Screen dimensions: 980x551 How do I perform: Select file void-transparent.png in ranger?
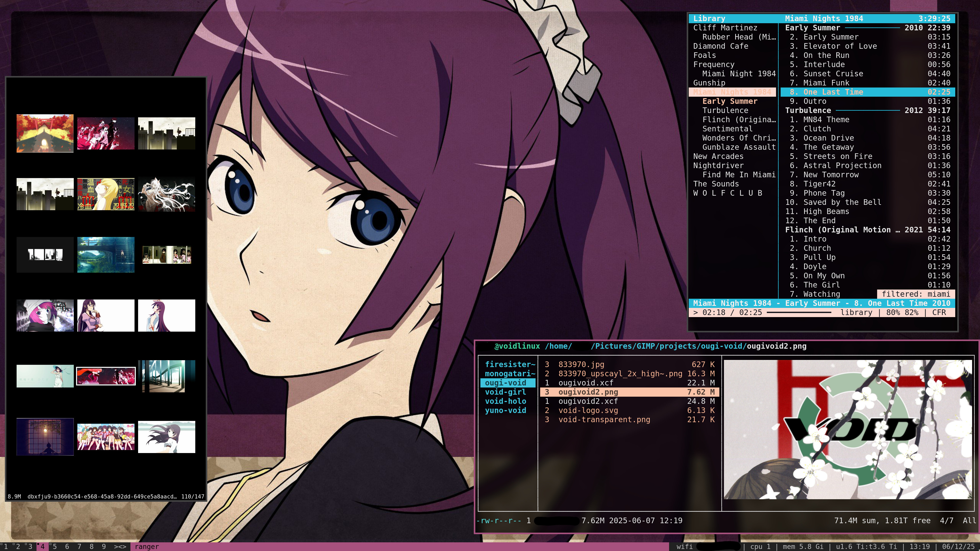[x=629, y=419]
